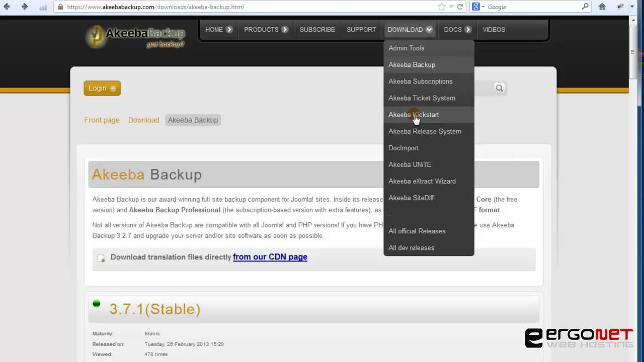This screenshot has width=644, height=362.
Task: Click the 'Tuesday, 26 February 2013 15:20' text
Action: (184, 344)
